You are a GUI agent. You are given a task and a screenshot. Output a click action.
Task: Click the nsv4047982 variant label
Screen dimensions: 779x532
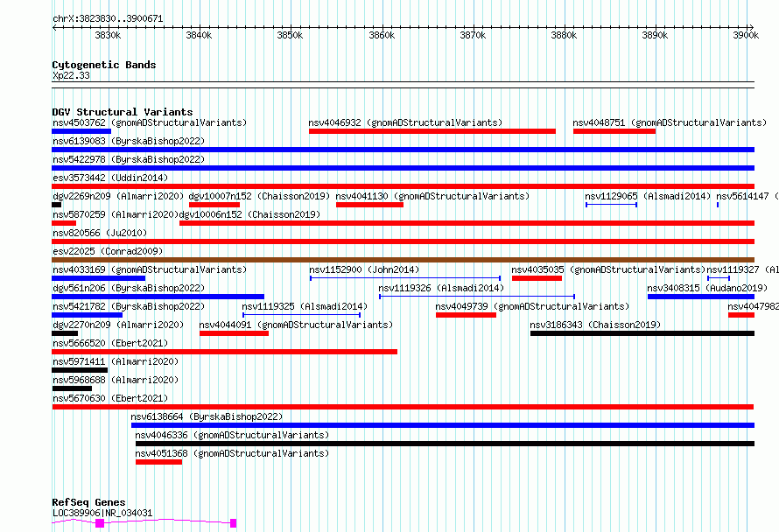coord(753,306)
